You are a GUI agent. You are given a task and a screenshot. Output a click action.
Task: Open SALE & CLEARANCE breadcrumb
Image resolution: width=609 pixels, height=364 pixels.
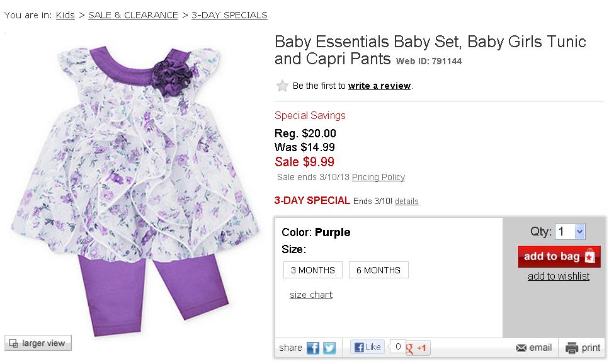pos(133,15)
